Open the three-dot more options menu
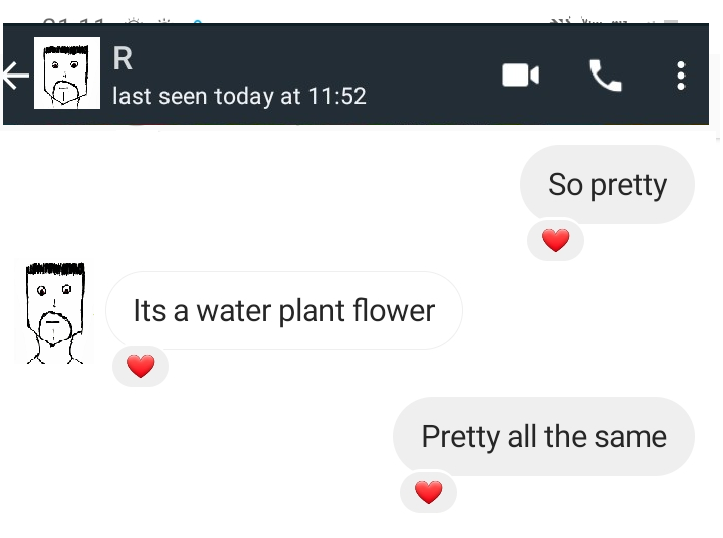The height and width of the screenshot is (538, 723). (681, 75)
